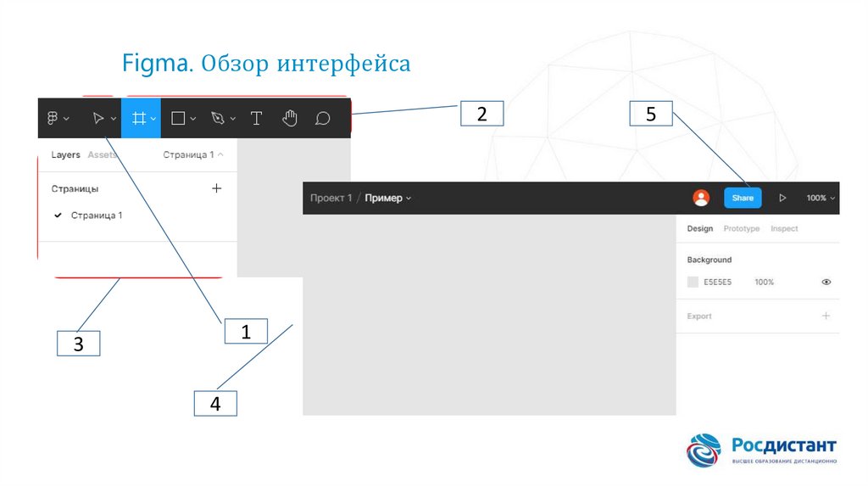
Task: Select the Frame tool
Action: [x=138, y=118]
